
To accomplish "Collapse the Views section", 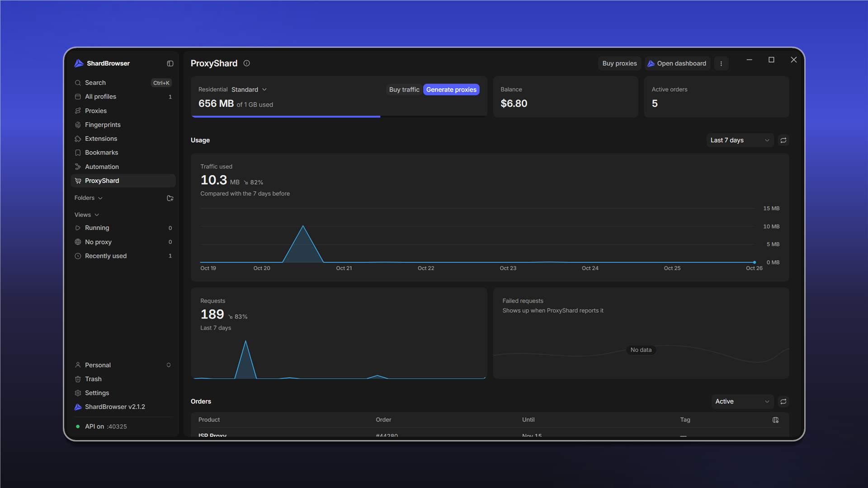I will [x=87, y=215].
